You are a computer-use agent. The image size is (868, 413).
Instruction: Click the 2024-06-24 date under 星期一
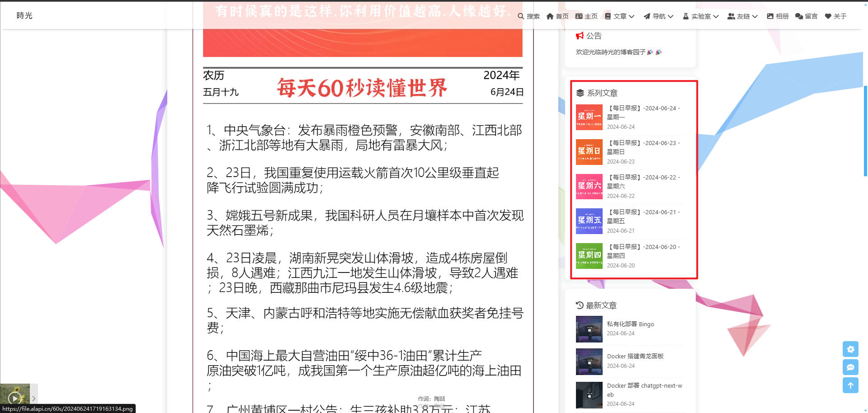click(x=621, y=127)
